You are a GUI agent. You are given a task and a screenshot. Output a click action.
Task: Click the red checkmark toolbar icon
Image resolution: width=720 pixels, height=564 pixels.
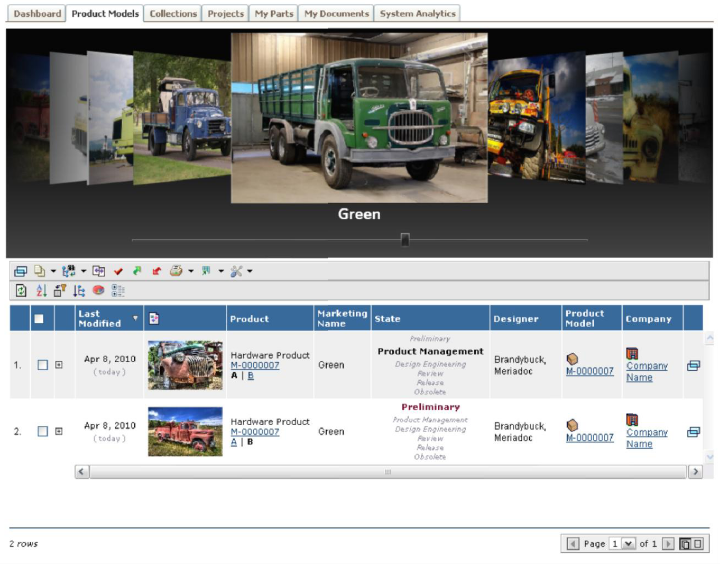click(118, 271)
